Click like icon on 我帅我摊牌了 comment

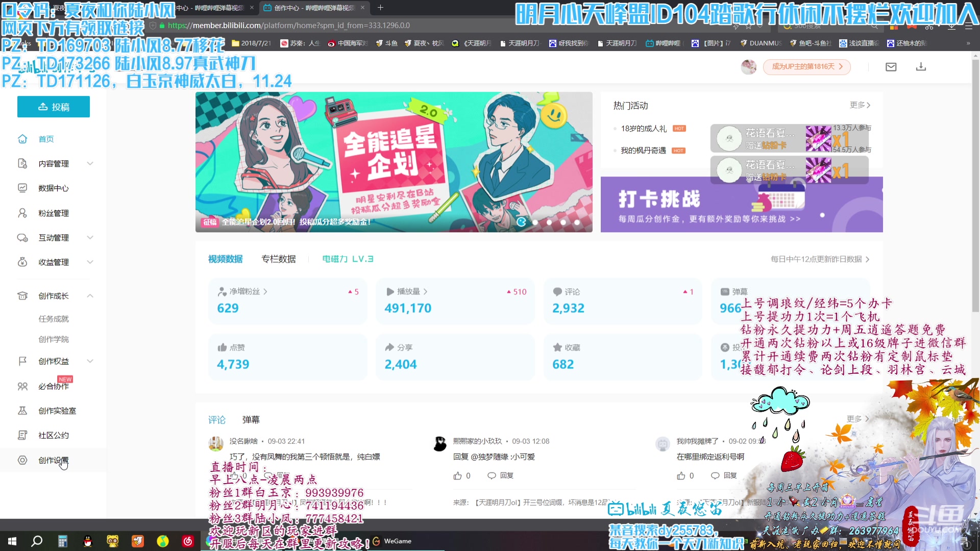(x=681, y=475)
